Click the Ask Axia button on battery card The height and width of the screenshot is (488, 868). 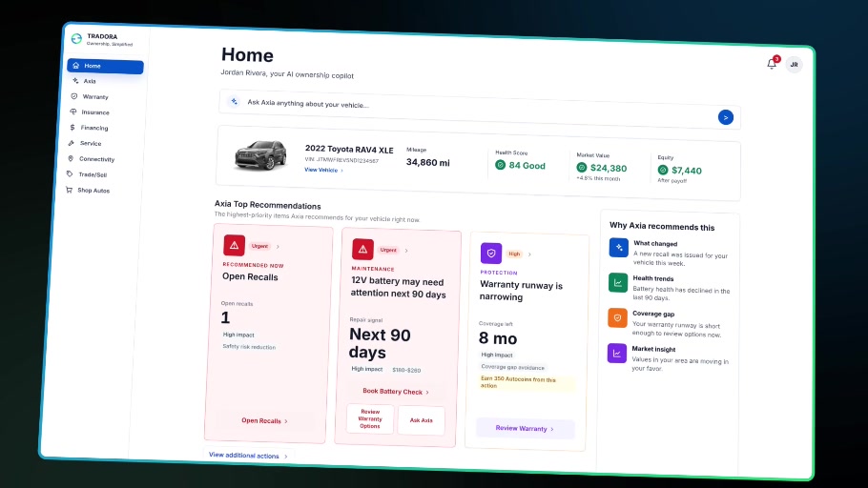coord(422,420)
